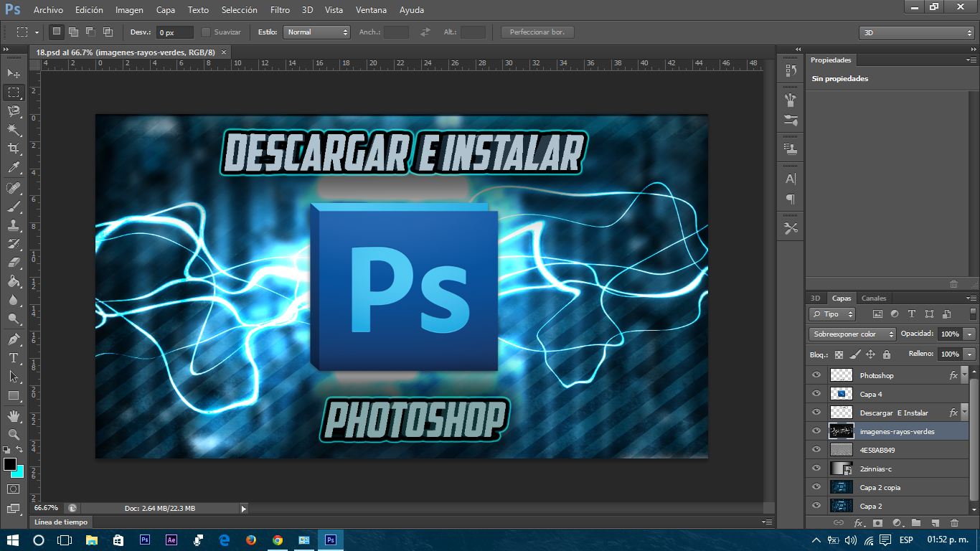Select the Clone Stamp tool
Screen dimensions: 980x551
point(13,225)
